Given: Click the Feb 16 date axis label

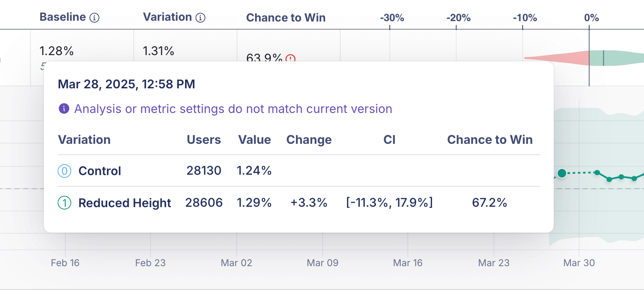Looking at the screenshot, I should pyautogui.click(x=65, y=263).
